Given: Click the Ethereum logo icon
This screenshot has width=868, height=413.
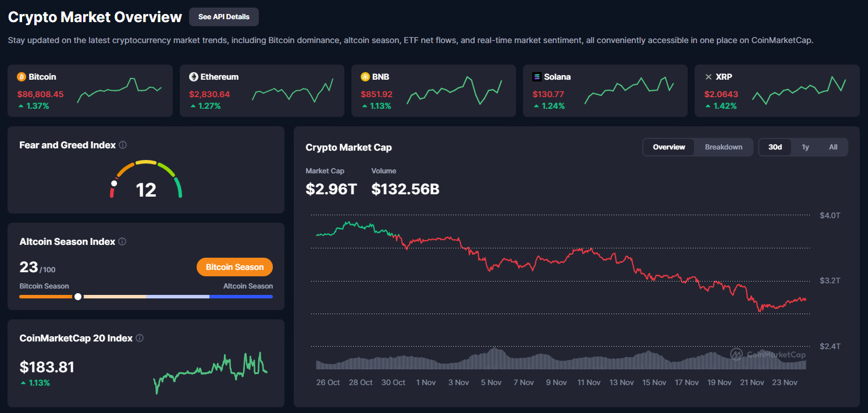Looking at the screenshot, I should tap(194, 77).
